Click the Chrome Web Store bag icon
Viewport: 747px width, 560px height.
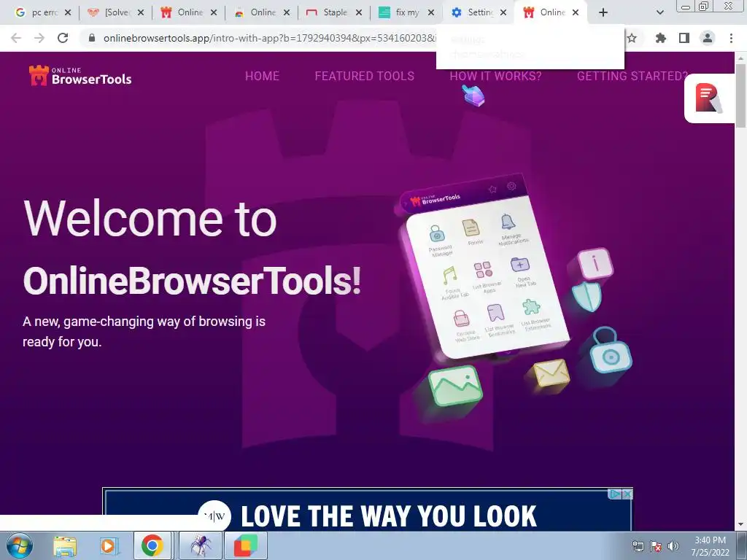(x=461, y=319)
